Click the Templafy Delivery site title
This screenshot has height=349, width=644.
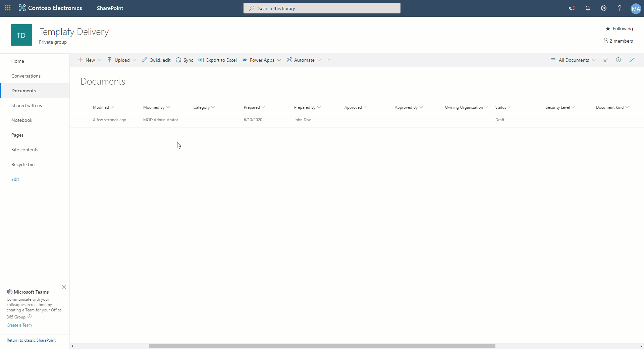pyautogui.click(x=74, y=32)
